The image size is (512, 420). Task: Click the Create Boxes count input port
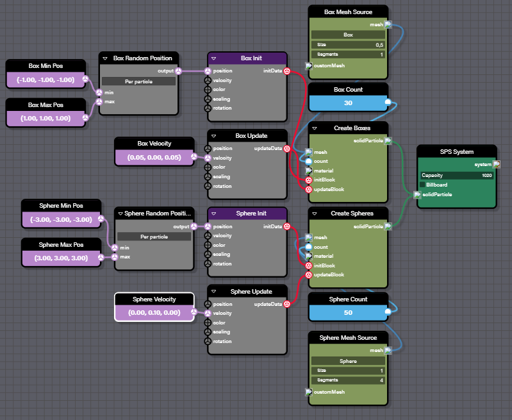(309, 161)
